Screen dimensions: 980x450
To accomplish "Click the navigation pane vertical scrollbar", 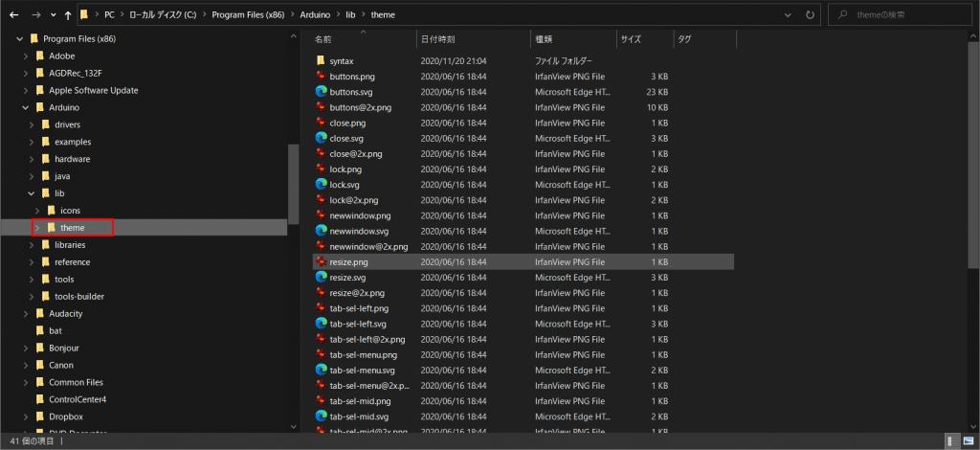I will (293, 184).
